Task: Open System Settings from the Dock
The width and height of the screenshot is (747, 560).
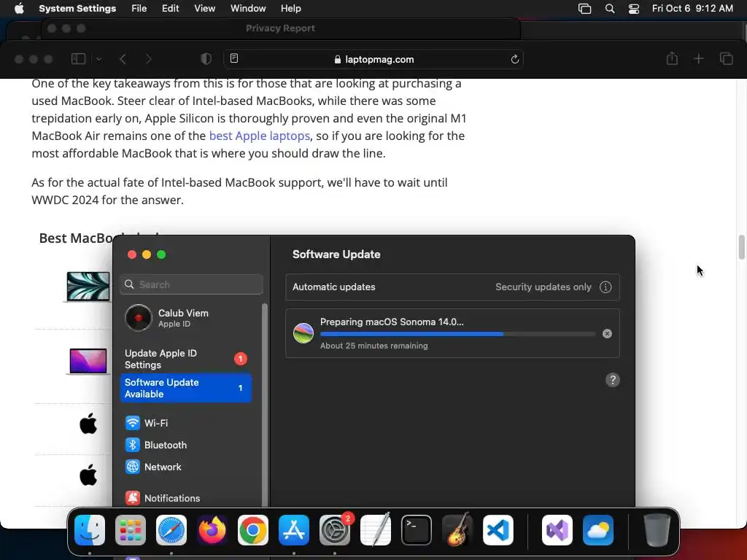Action: pyautogui.click(x=334, y=530)
